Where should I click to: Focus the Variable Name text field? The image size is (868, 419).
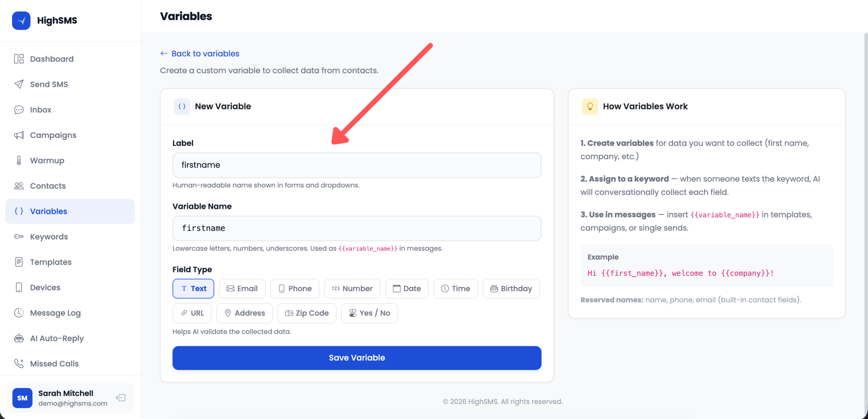pyautogui.click(x=356, y=228)
